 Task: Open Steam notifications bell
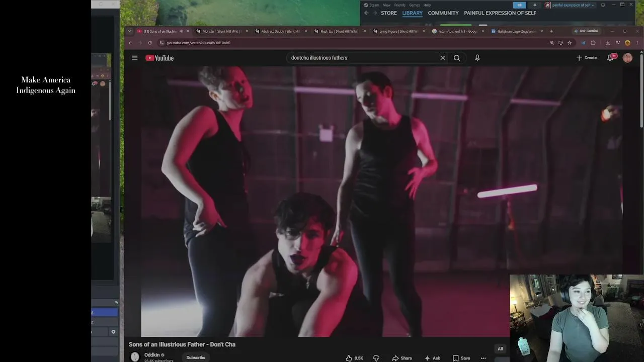click(535, 5)
